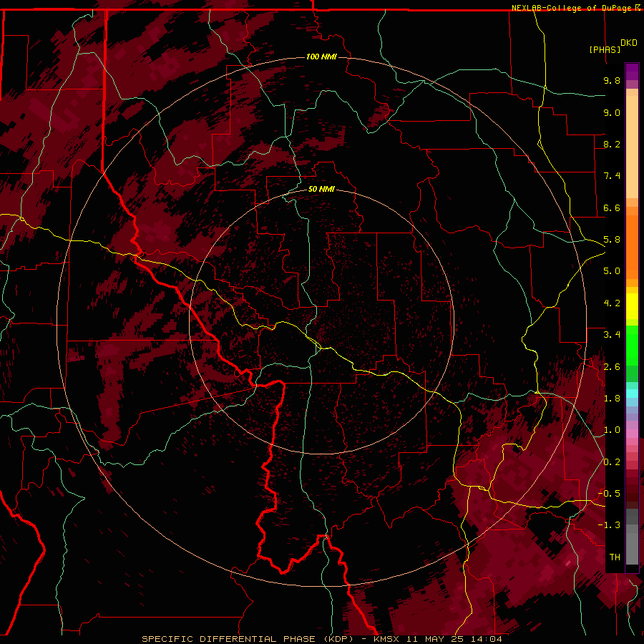Click the 5.8 value on the color scale
This screenshot has height=644, width=644.
click(x=612, y=240)
